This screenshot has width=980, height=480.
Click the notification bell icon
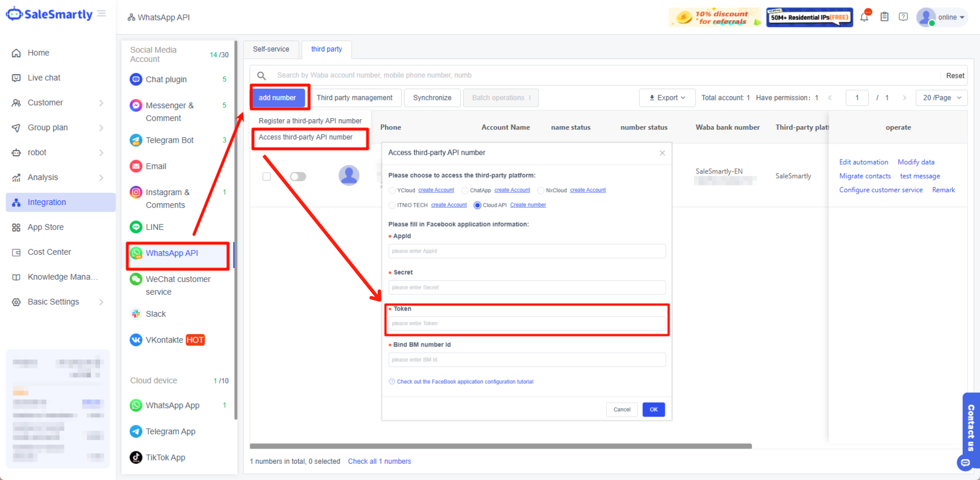(x=864, y=17)
